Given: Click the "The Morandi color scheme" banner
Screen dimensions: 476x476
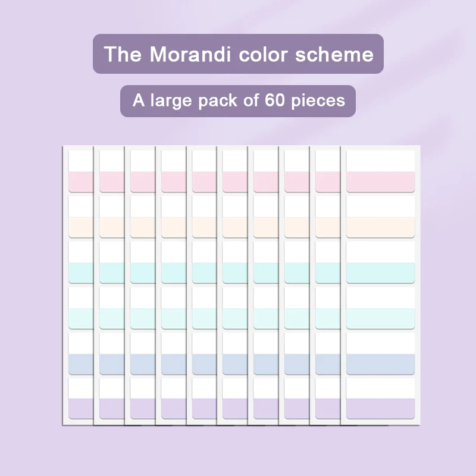Looking at the screenshot, I should coord(238,54).
